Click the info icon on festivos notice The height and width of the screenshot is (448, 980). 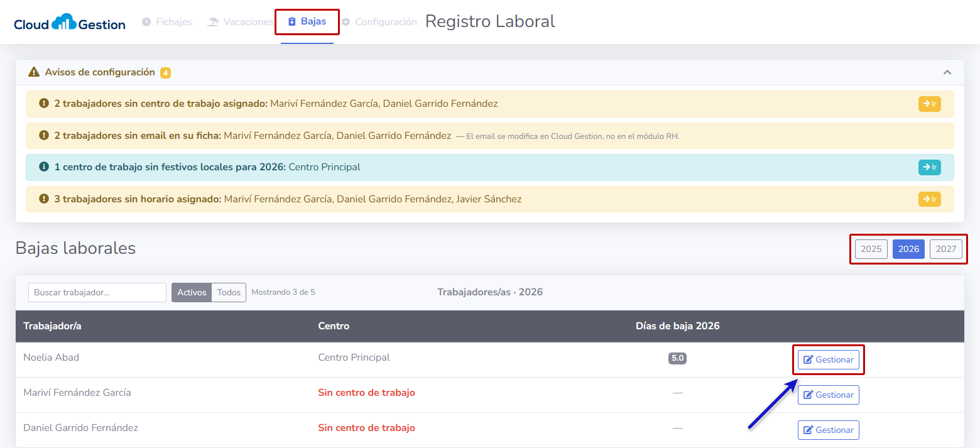coord(44,167)
